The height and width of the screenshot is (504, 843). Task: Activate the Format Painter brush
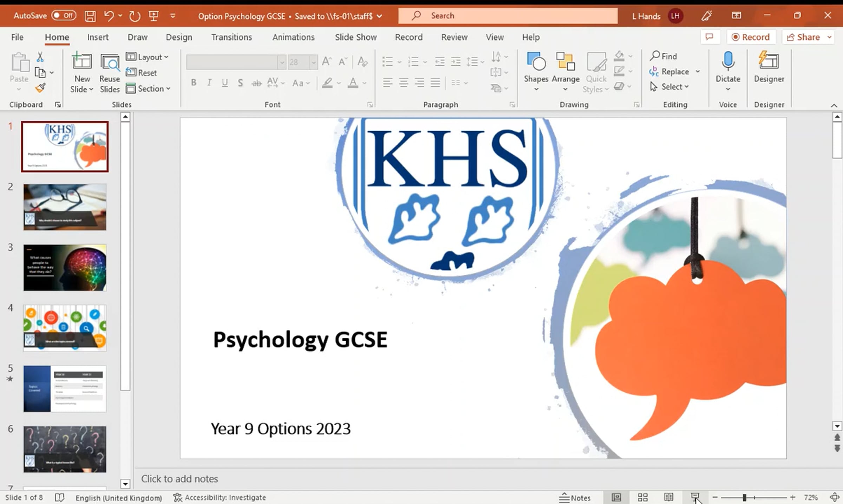(40, 88)
